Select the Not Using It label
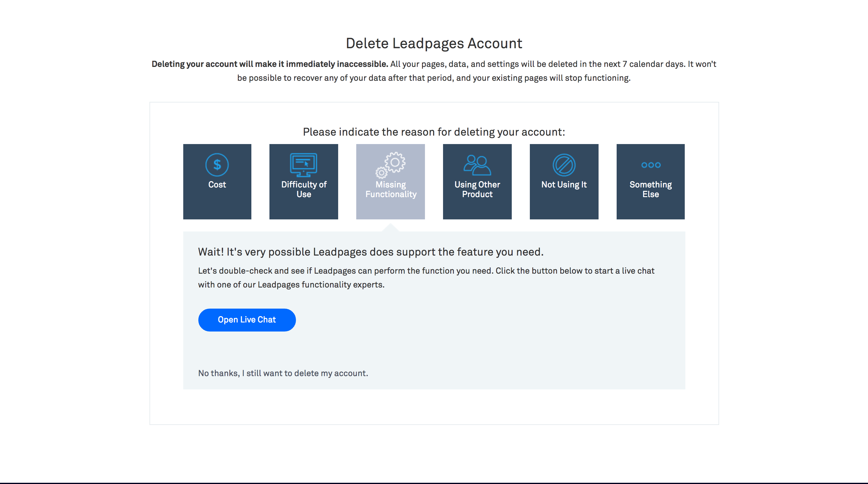 click(564, 184)
